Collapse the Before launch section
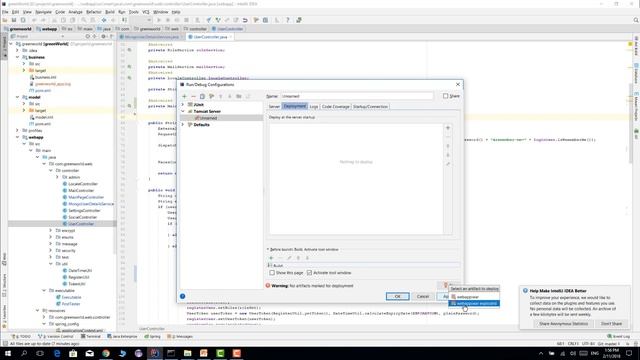The height and width of the screenshot is (360, 640). (268, 249)
